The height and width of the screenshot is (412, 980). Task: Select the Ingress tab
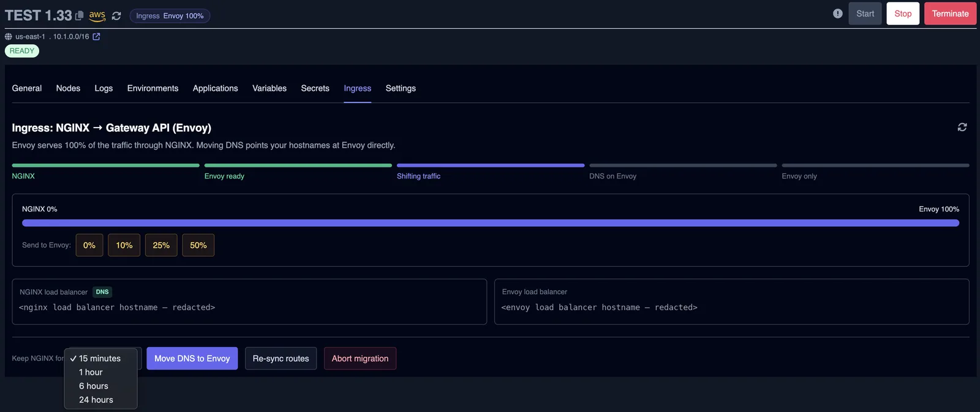357,88
